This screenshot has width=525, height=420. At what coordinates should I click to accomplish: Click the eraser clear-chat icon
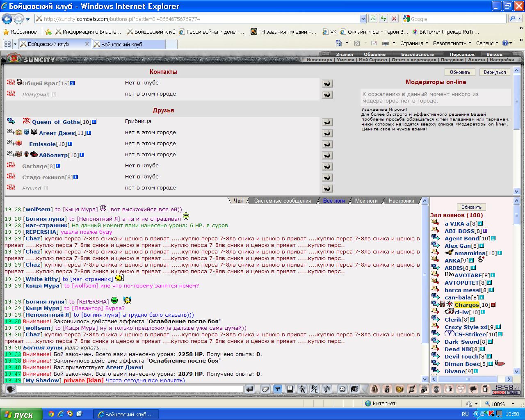[265, 389]
